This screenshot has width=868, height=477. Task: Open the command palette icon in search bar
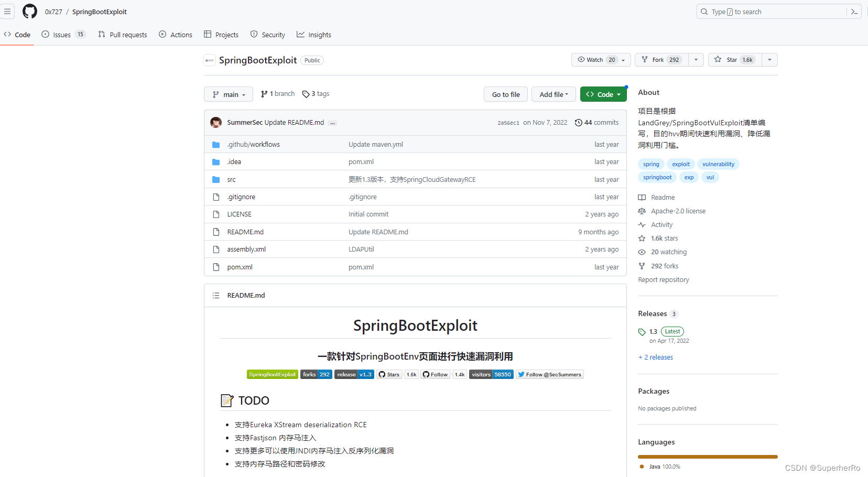pyautogui.click(x=854, y=11)
